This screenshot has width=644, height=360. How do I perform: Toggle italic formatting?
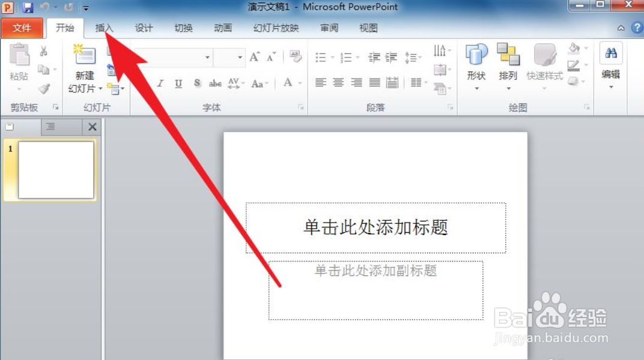(160, 83)
